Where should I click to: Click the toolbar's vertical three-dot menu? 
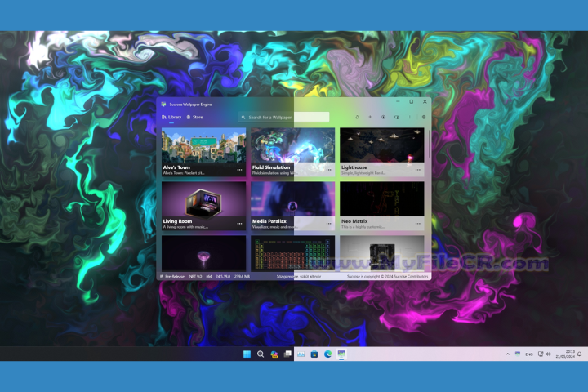point(410,117)
